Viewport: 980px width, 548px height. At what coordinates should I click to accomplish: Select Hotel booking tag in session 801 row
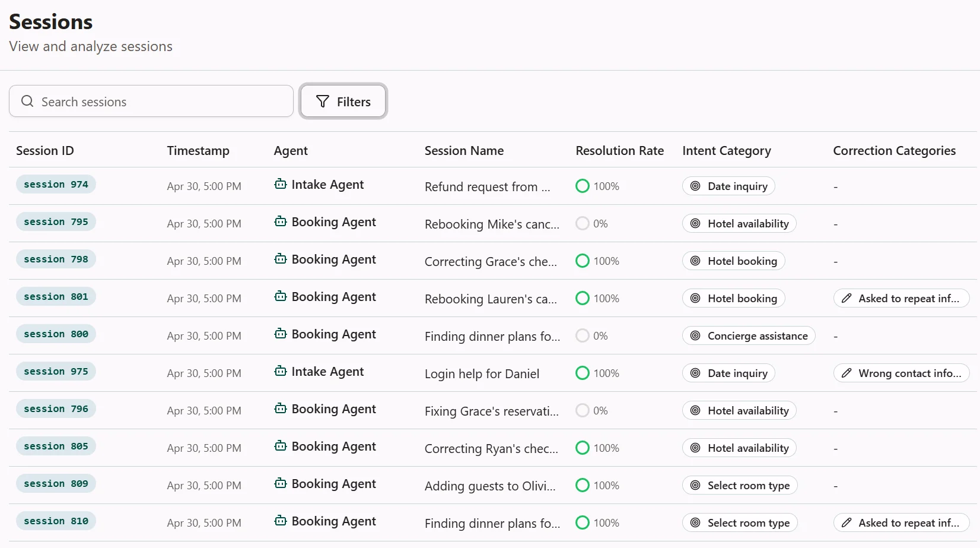733,298
